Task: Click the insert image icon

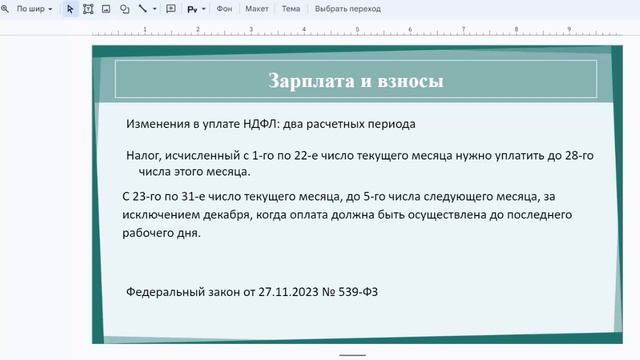Action: pos(106,9)
